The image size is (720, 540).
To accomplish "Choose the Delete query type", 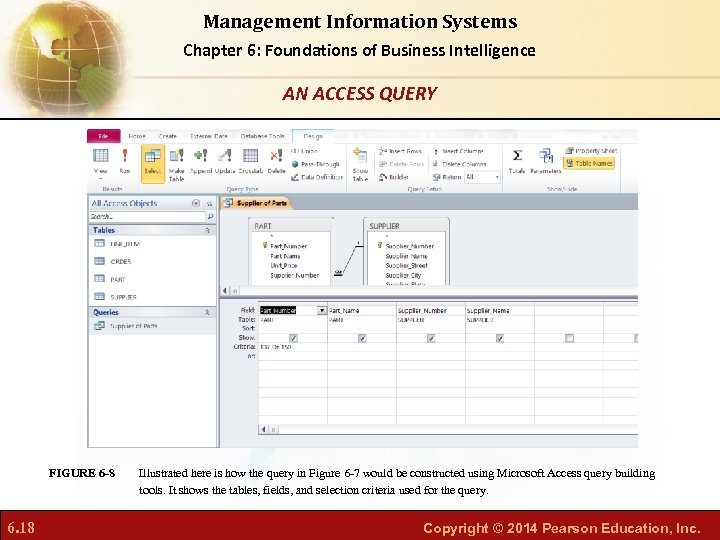I will 276,161.
